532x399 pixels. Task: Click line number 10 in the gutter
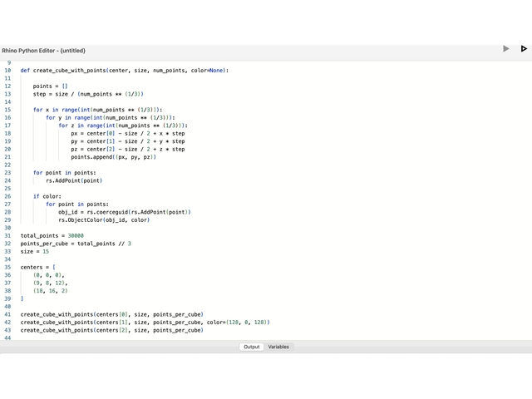(7, 71)
